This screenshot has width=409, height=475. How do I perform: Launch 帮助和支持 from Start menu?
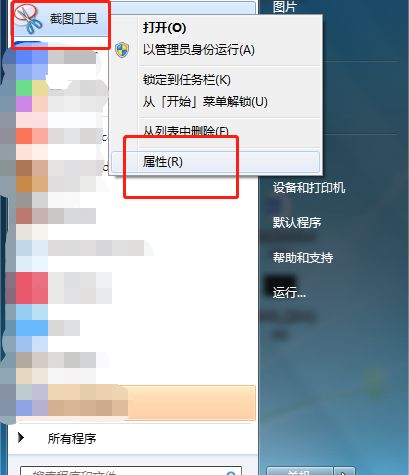pyautogui.click(x=303, y=257)
